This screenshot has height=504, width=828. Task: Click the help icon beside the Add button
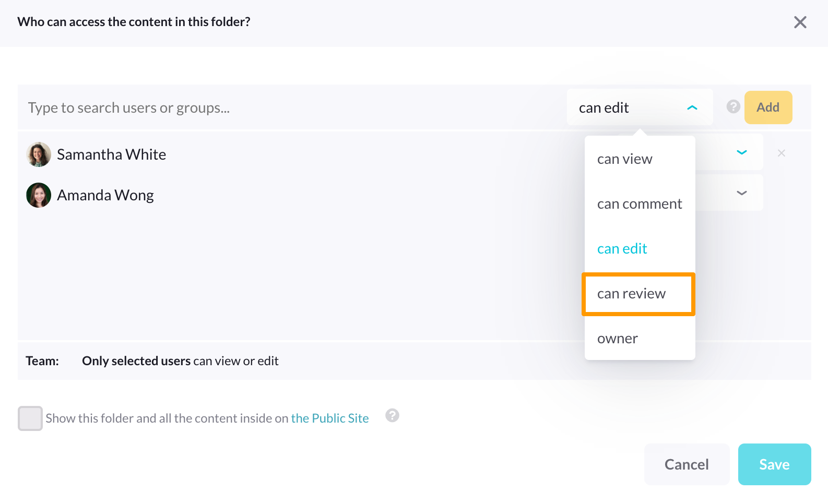(733, 107)
